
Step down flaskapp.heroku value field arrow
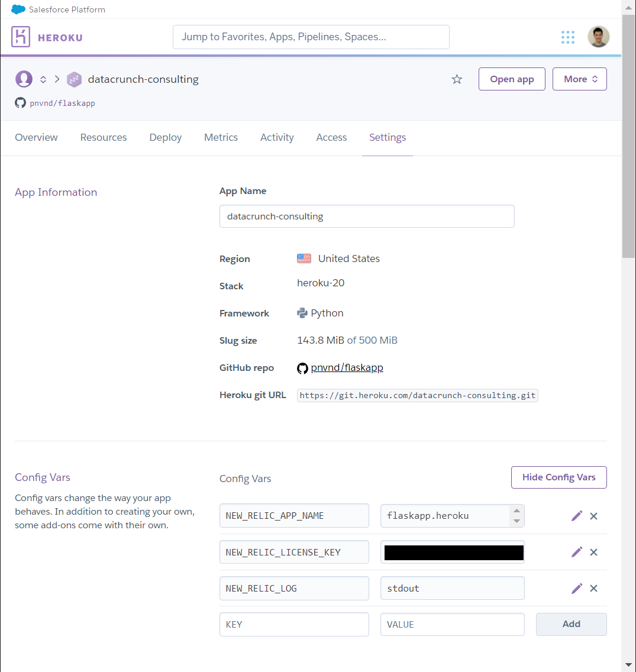click(x=516, y=521)
